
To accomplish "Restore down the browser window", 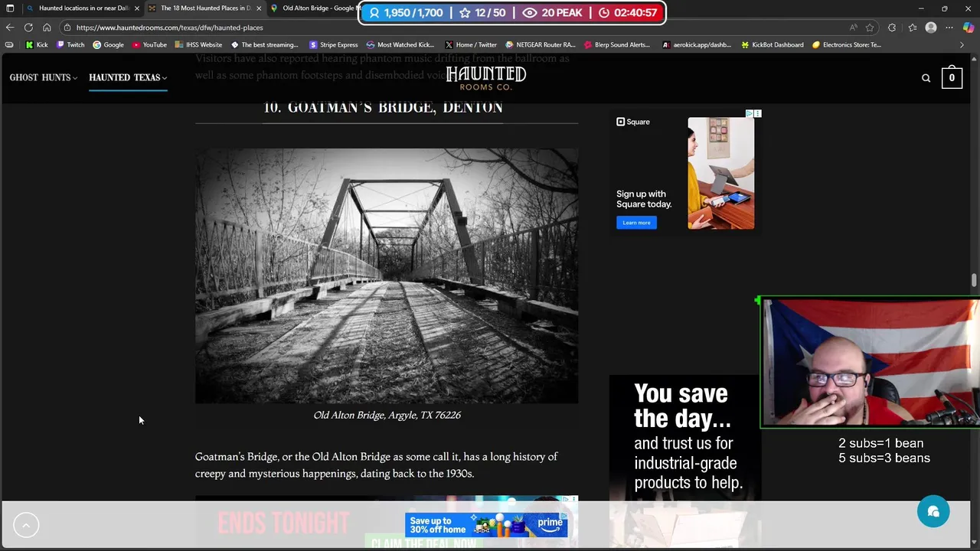I will pos(945,8).
